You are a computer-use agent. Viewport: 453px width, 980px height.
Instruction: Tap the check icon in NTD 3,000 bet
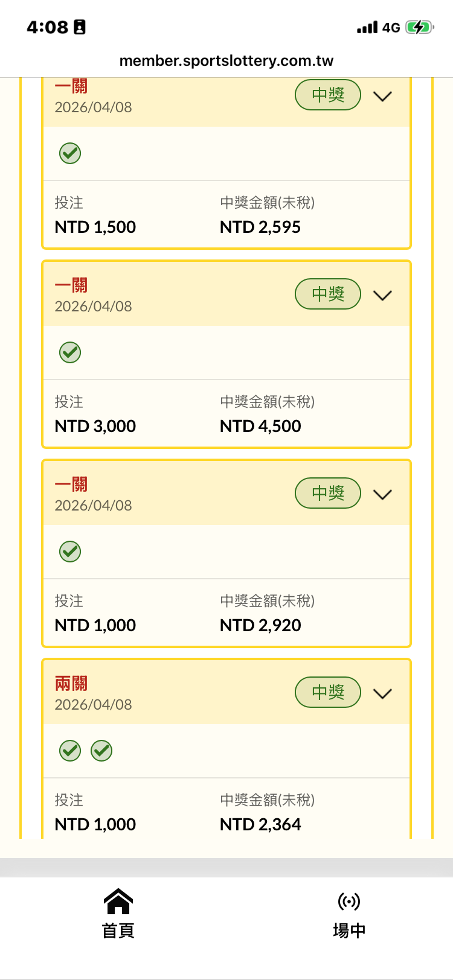pyautogui.click(x=70, y=352)
